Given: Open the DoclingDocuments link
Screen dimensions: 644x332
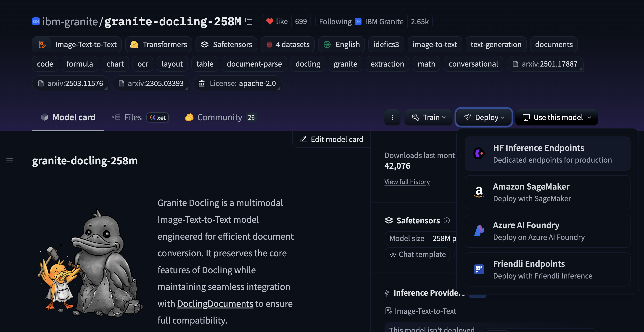Looking at the screenshot, I should point(215,303).
